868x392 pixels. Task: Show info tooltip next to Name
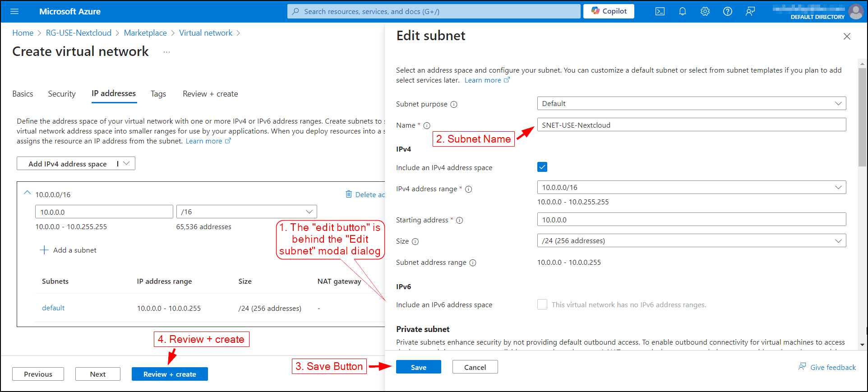tap(427, 125)
